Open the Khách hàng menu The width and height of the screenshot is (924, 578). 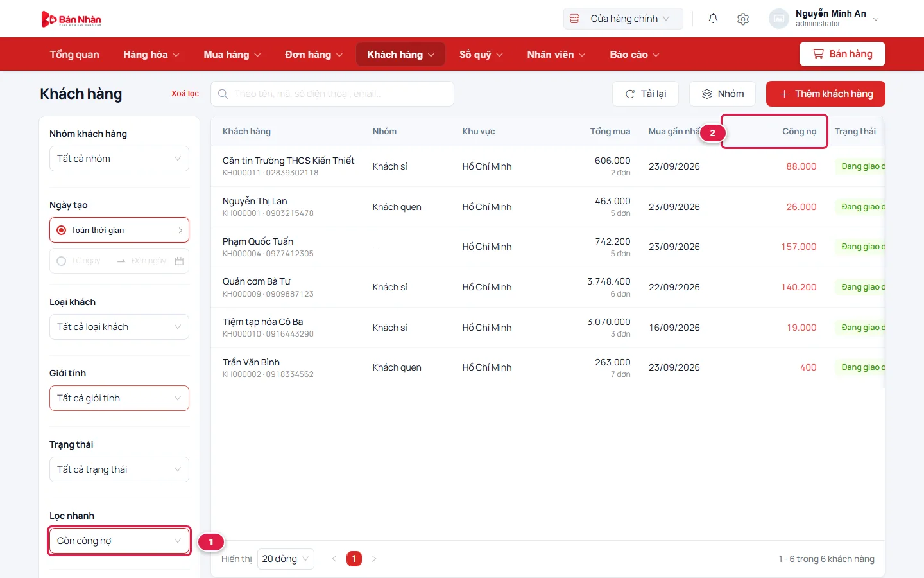click(x=400, y=55)
